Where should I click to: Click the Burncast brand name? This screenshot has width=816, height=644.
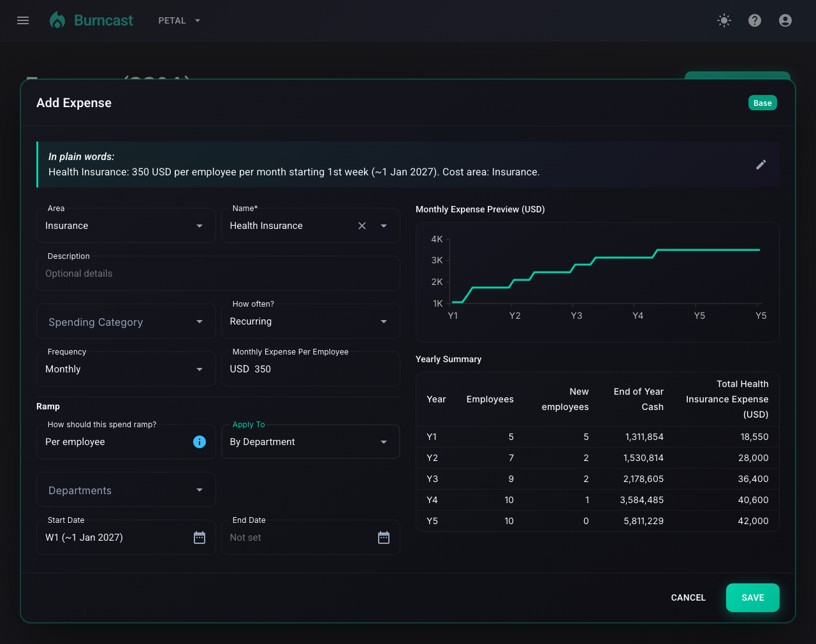(103, 20)
